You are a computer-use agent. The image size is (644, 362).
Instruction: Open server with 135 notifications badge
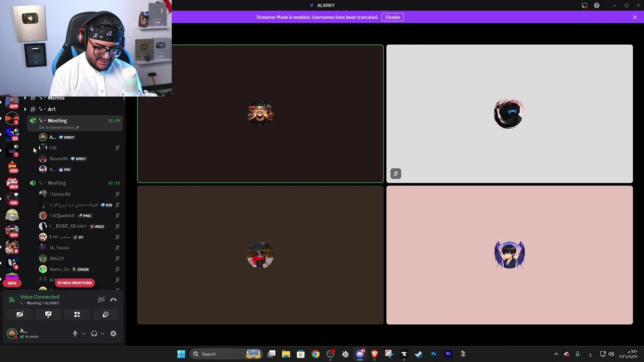(x=12, y=198)
